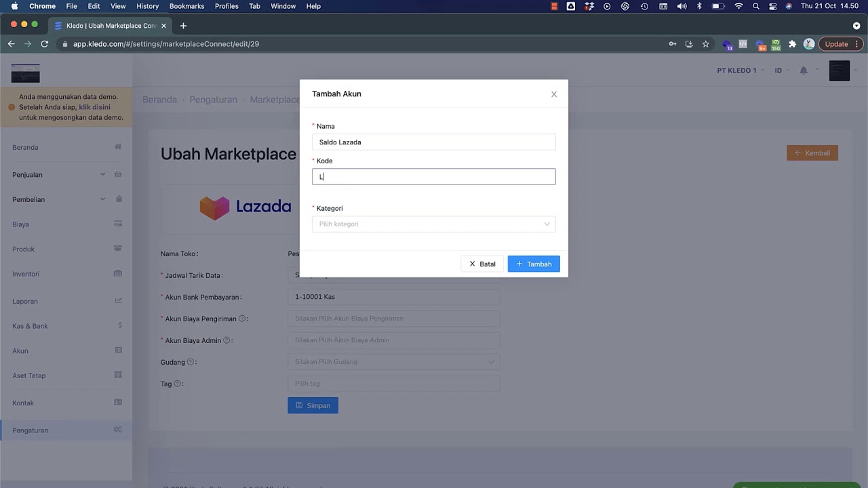Click the Penjualan basket icon
The height and width of the screenshot is (488, 868).
(118, 174)
